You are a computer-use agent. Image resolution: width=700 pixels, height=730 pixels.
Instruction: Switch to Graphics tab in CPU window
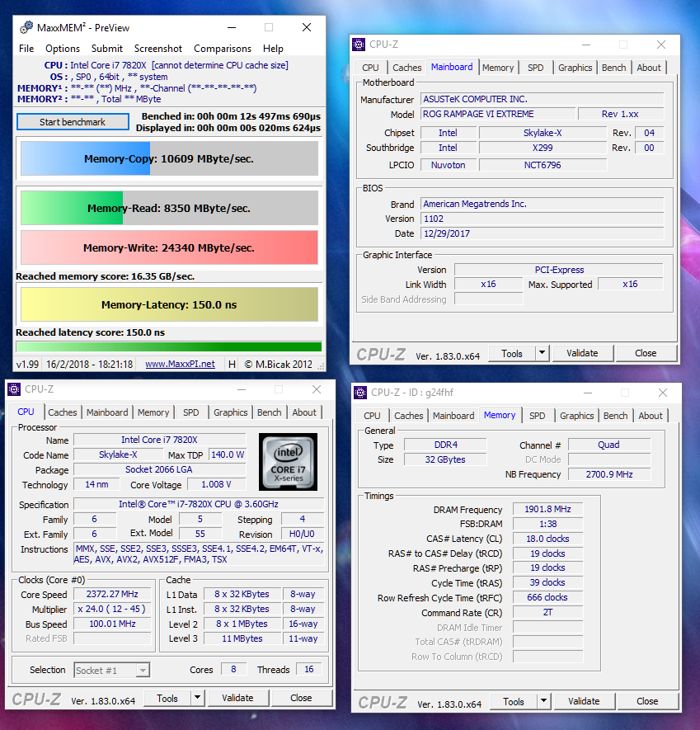pos(230,412)
